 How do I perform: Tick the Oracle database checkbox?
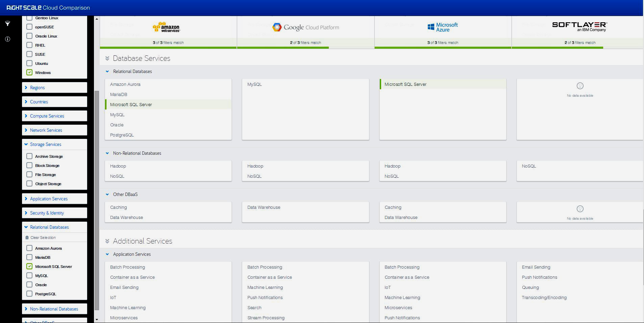tap(29, 284)
